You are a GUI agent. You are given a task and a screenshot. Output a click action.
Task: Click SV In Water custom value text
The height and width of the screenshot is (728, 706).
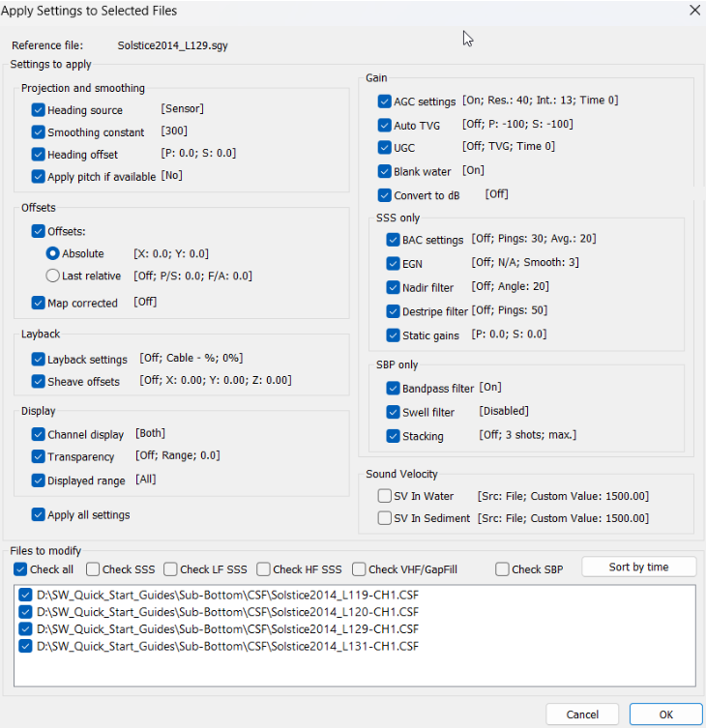pyautogui.click(x=563, y=496)
